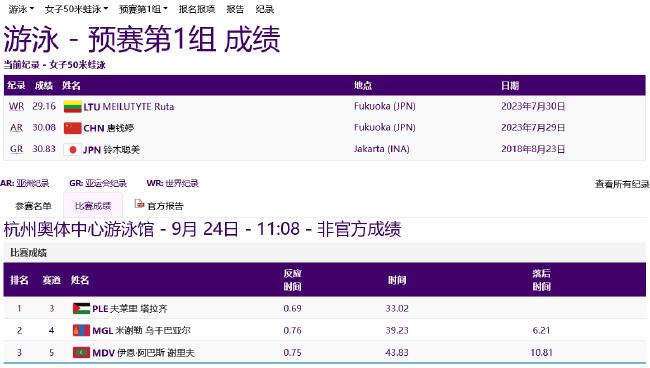Click the date 2018年8月23日
Viewport: 650px width, 368px height.
[x=533, y=149]
